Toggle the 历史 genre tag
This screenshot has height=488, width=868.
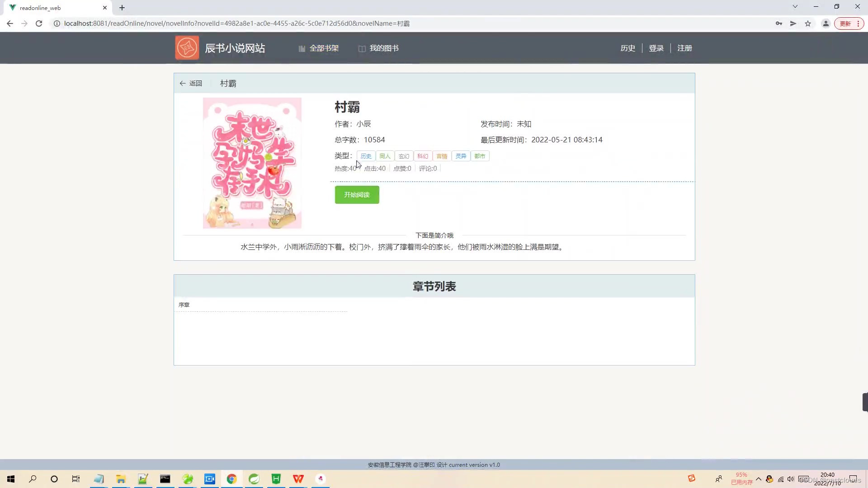pyautogui.click(x=366, y=156)
